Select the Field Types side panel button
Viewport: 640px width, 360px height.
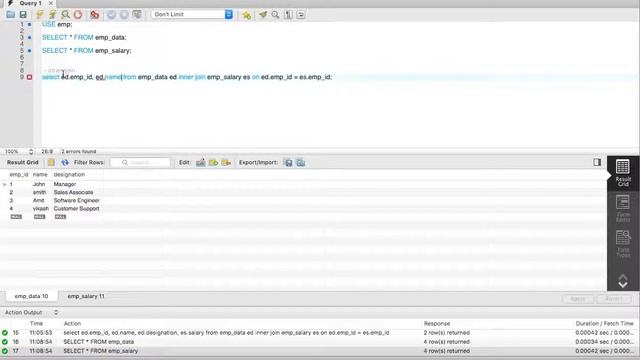(x=623, y=244)
